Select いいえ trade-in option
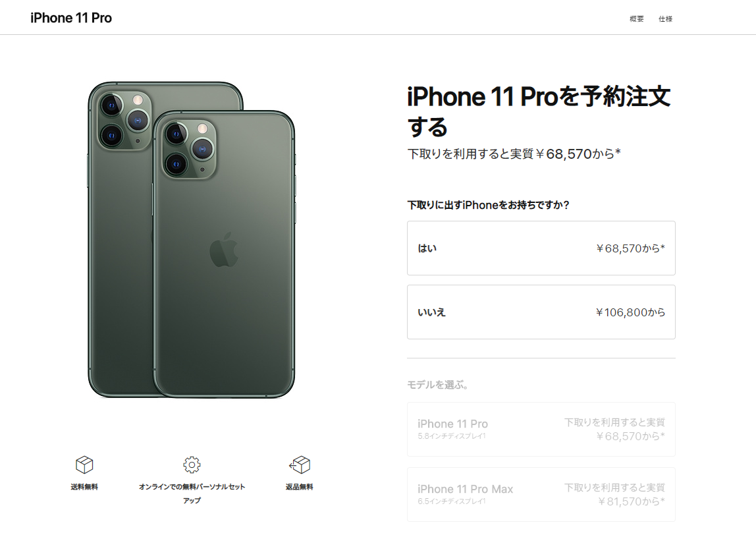 541,312
